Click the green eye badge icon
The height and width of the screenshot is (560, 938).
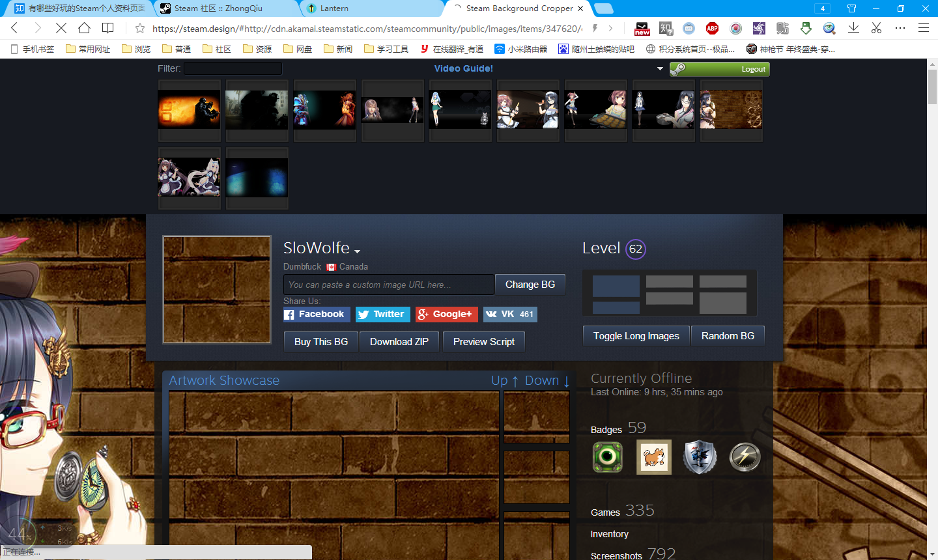click(x=608, y=456)
